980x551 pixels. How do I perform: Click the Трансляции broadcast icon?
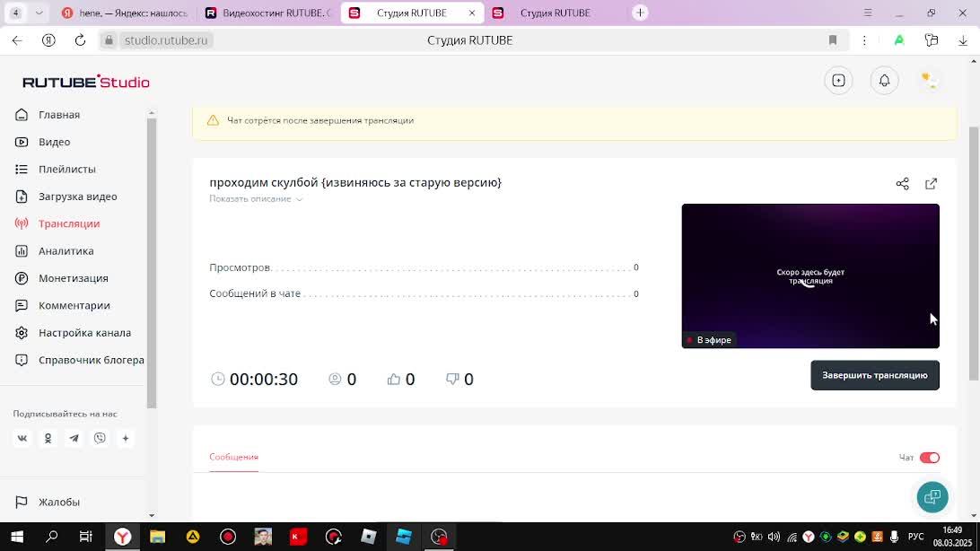click(x=22, y=223)
